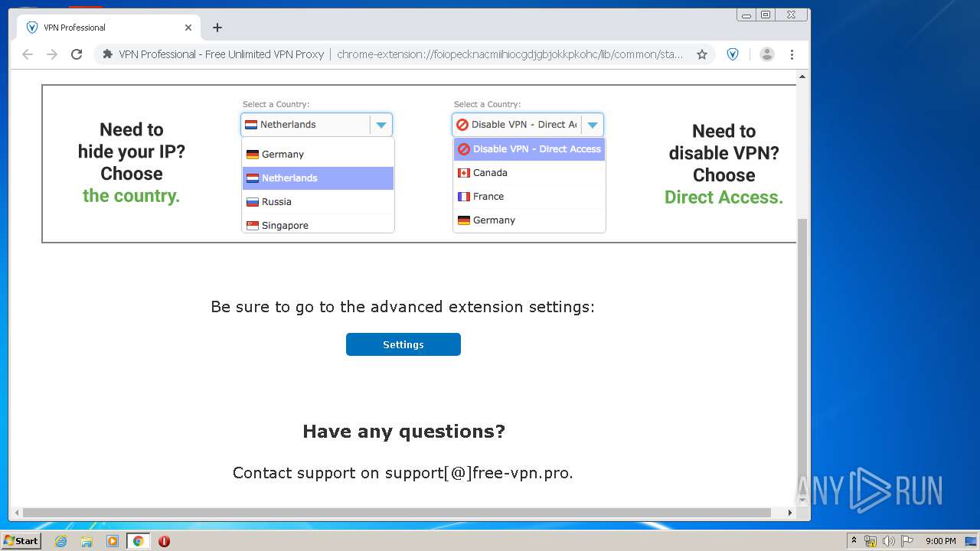The height and width of the screenshot is (551, 980).
Task: Click the 9:00 PM system clock
Action: click(940, 541)
